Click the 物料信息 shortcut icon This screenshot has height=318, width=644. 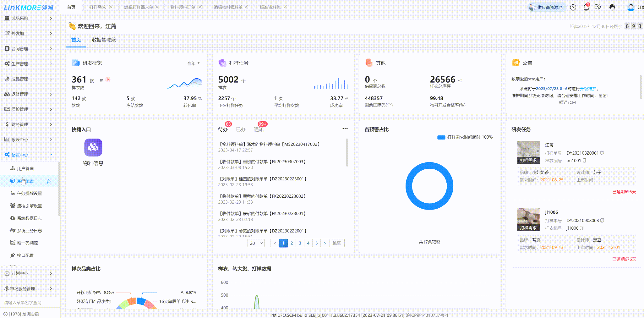coord(93,148)
